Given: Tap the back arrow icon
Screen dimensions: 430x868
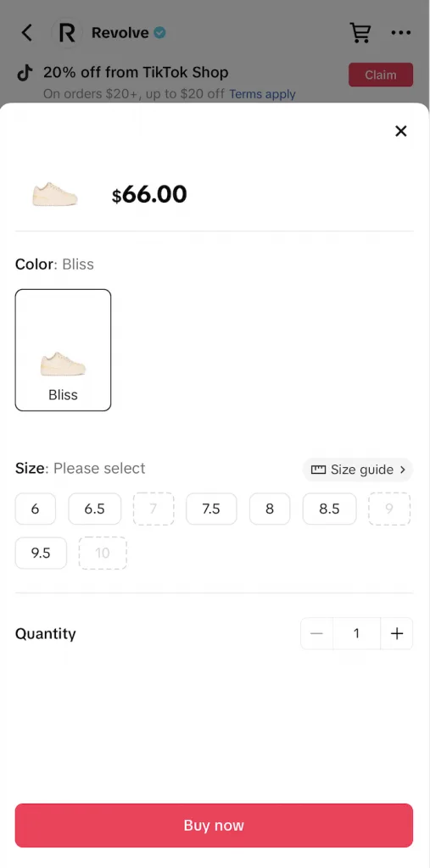Looking at the screenshot, I should click(26, 33).
